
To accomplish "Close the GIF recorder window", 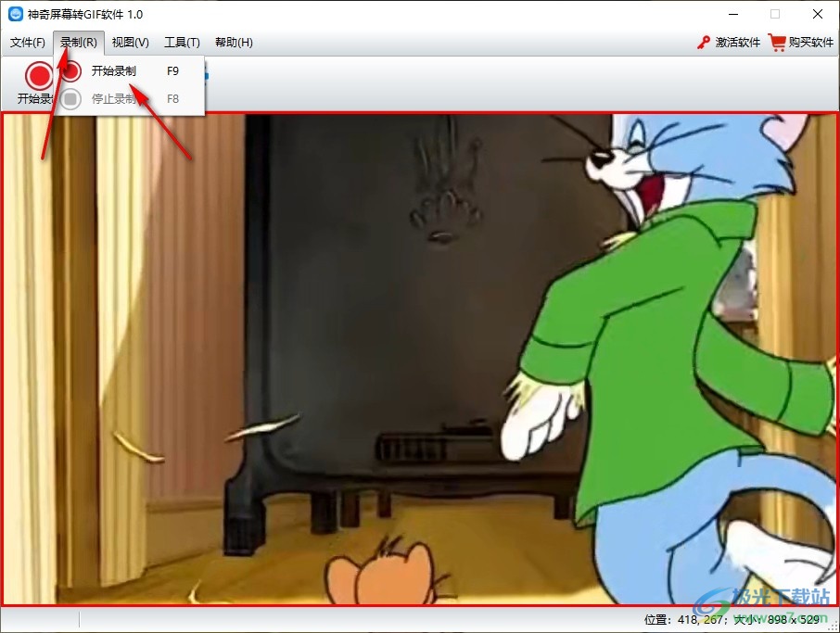I will (x=818, y=14).
